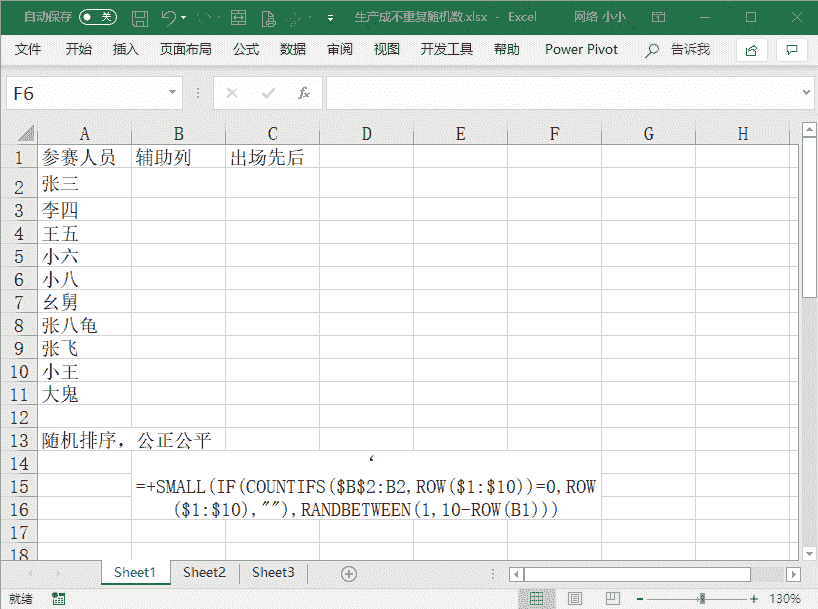Click the zoom slider handle
The image size is (818, 609).
702,599
